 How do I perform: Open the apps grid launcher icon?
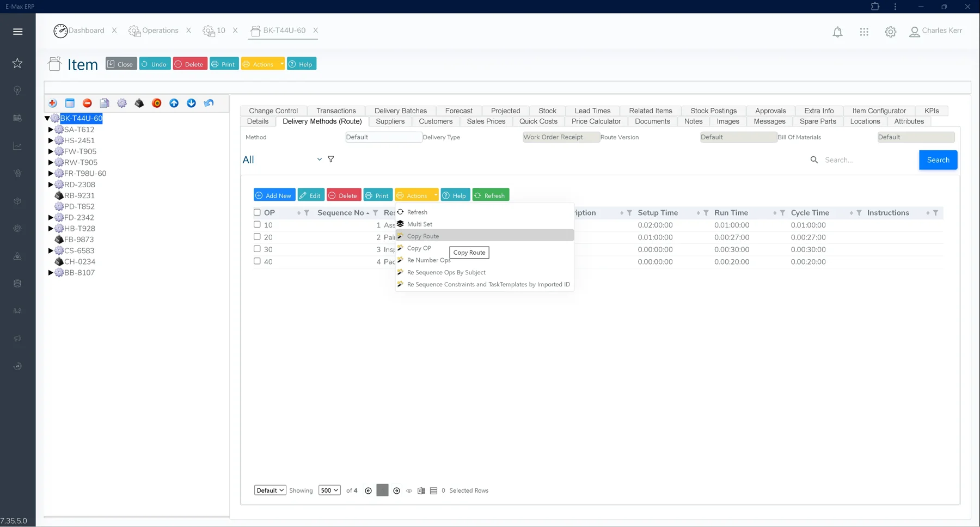[x=864, y=32]
